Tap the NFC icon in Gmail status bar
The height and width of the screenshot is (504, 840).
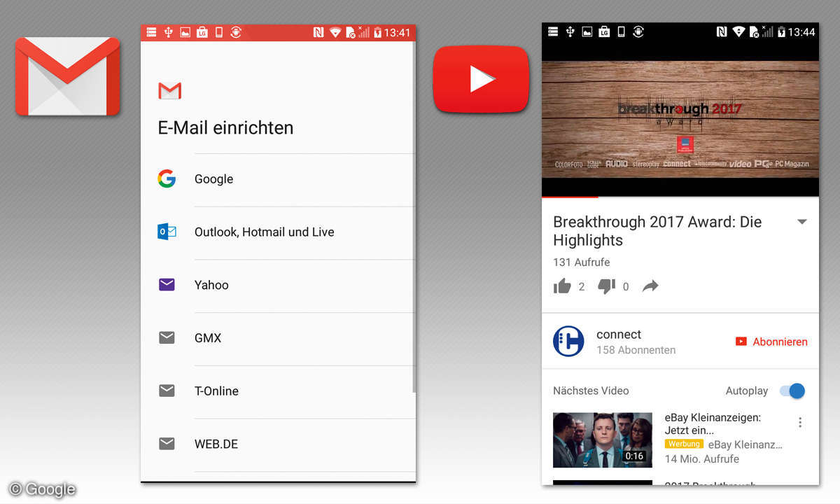(x=318, y=32)
